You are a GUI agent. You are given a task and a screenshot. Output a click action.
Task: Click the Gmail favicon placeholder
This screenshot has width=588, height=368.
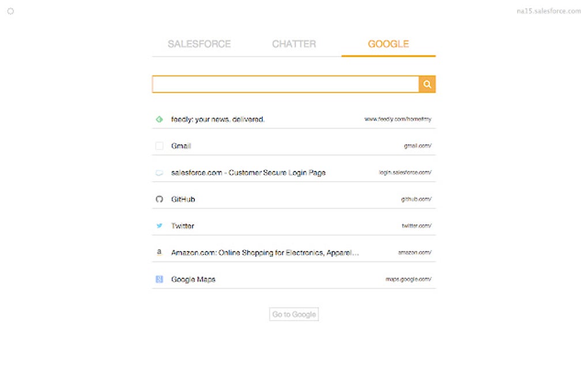(160, 146)
